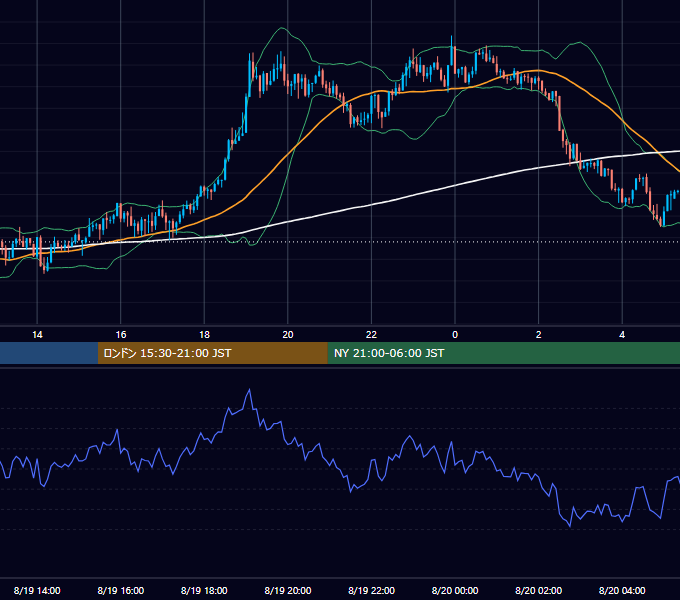Screen dimensions: 680x600
Task: Click the 0 hour label on price chart axis
Action: click(x=455, y=335)
